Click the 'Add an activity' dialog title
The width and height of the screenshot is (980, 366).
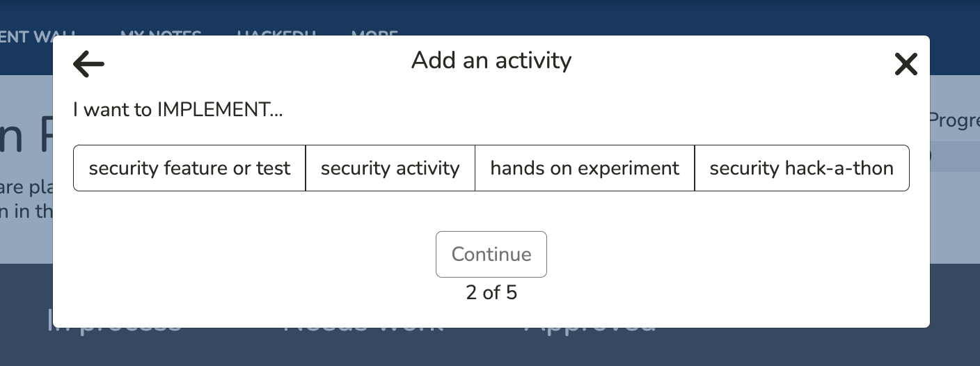pos(491,61)
